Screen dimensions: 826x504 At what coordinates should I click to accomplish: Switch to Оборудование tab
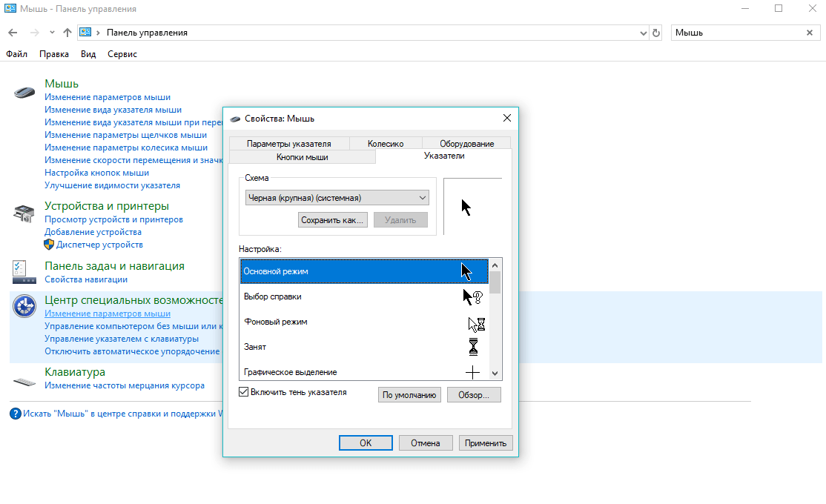tap(466, 143)
